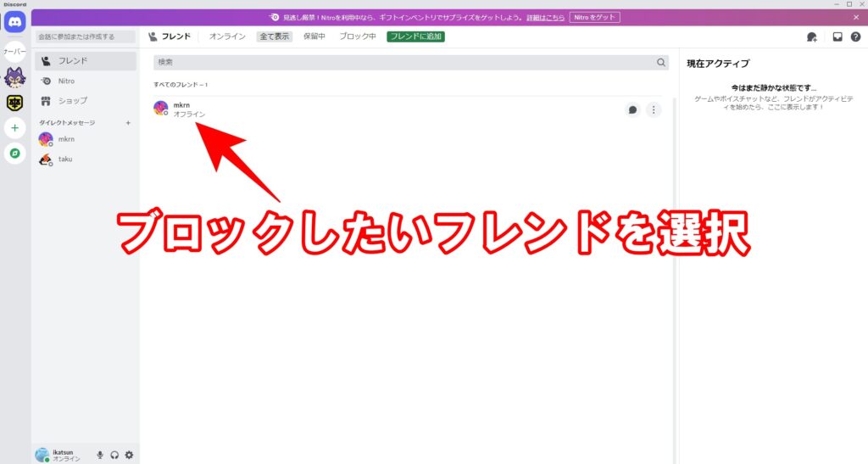868x464 pixels.
Task: Click Nitroをゲット banner button
Action: pyautogui.click(x=594, y=18)
